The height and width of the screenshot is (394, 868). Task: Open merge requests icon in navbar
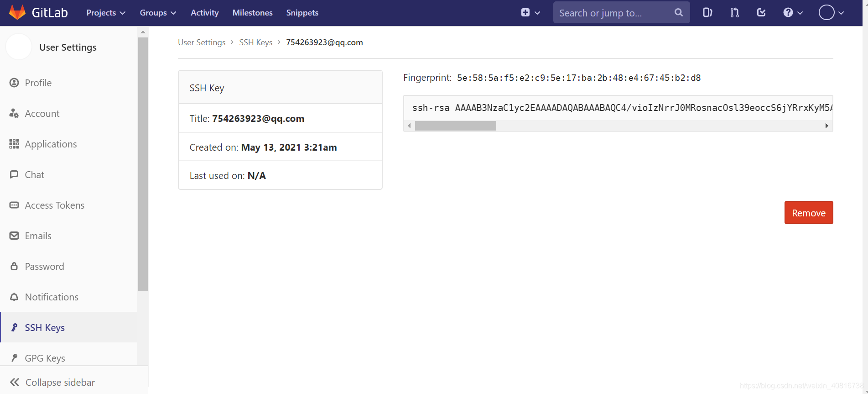[734, 13]
